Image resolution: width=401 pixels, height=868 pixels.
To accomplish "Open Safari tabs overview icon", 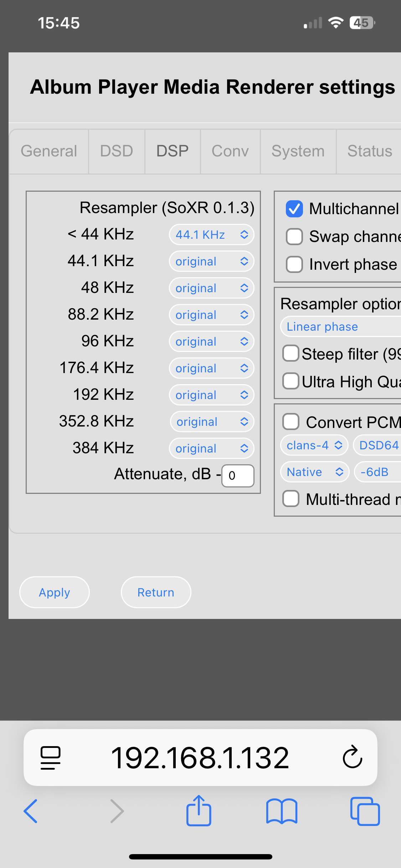I will click(x=365, y=811).
